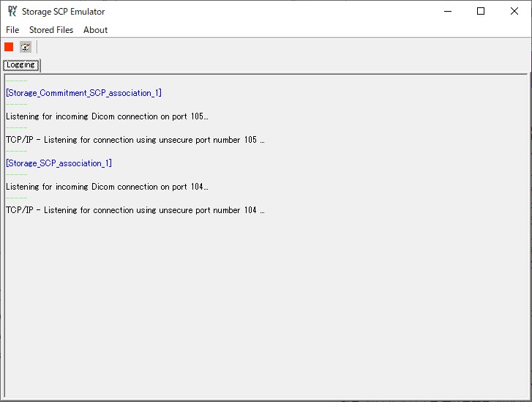Image resolution: width=532 pixels, height=402 pixels.
Task: Open the File menu
Action: (x=12, y=30)
